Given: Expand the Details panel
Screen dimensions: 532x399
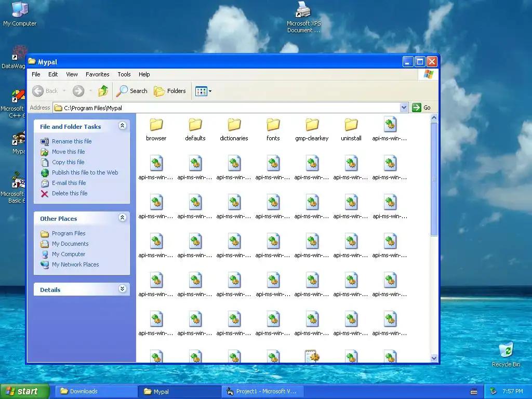Looking at the screenshot, I should (123, 289).
